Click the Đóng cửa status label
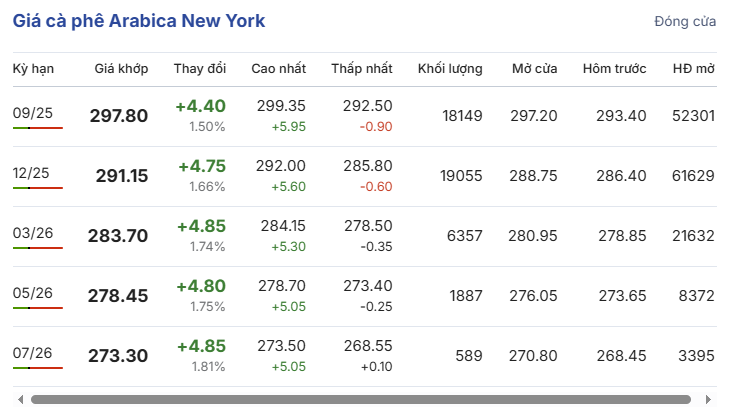738x418 pixels. [x=684, y=21]
